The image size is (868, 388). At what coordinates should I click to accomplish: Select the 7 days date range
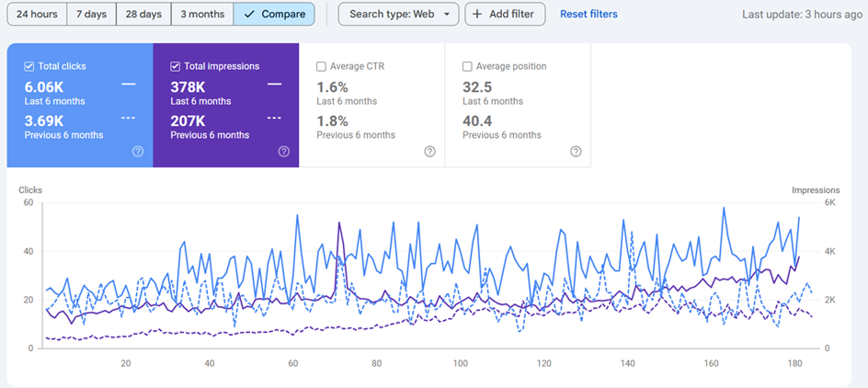coord(91,14)
